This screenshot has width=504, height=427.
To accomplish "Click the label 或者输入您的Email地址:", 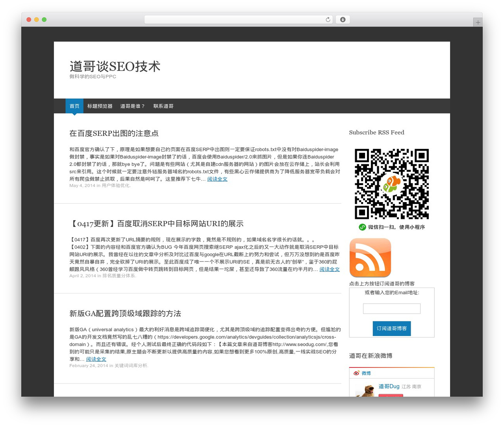I will (x=392, y=293).
